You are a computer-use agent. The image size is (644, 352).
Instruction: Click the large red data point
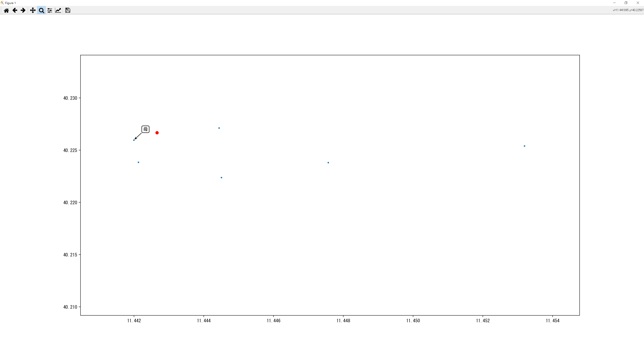[x=157, y=133]
